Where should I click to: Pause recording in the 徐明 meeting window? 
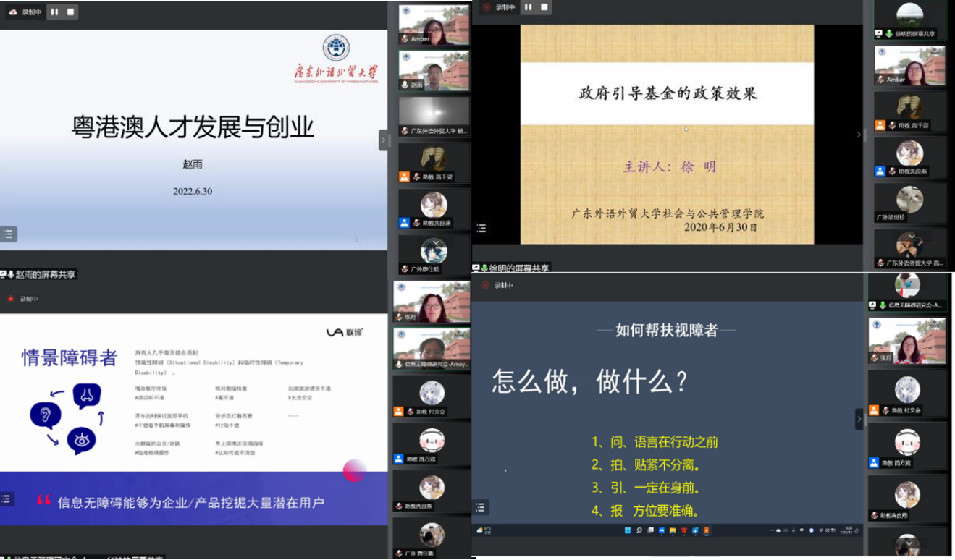pyautogui.click(x=528, y=7)
